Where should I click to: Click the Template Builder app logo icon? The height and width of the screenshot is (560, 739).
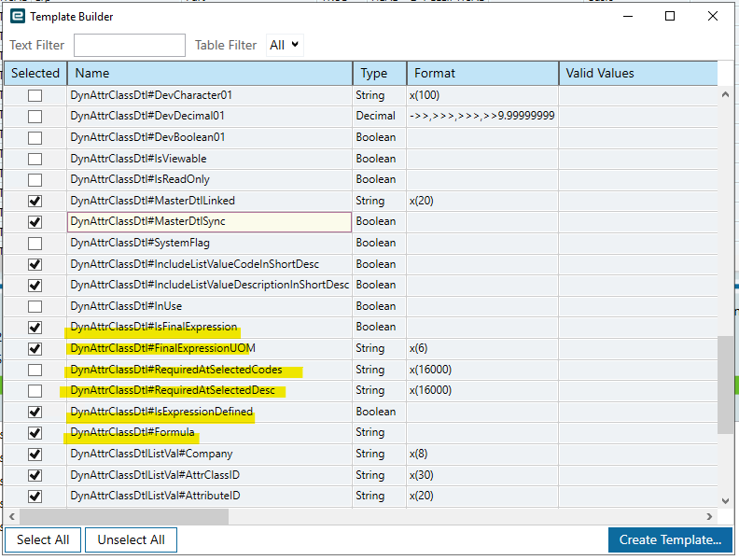point(18,17)
